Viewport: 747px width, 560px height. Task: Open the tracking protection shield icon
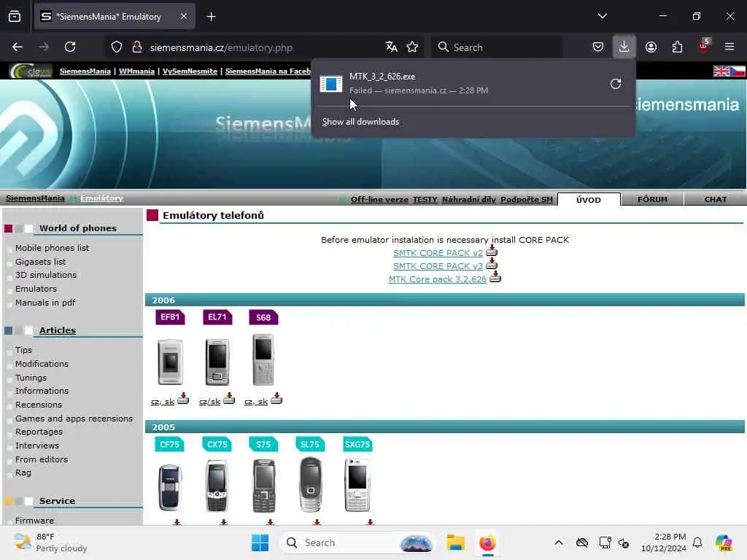pos(117,47)
